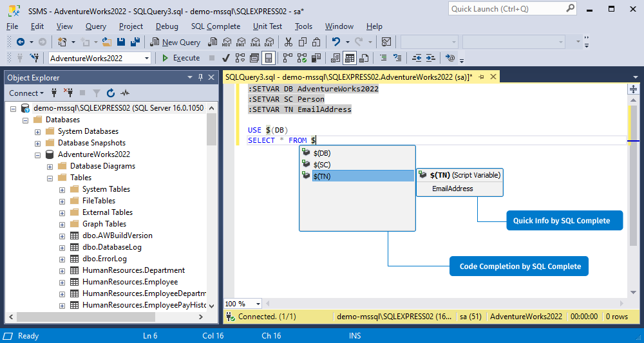The width and height of the screenshot is (644, 343).
Task: Open the undo history dropdown arrow
Action: (348, 42)
